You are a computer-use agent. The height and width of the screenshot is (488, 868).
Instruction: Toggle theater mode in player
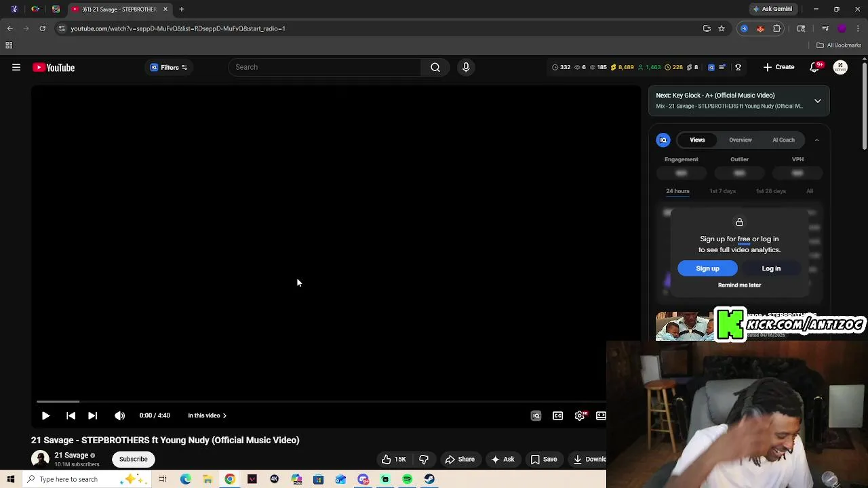(x=601, y=415)
